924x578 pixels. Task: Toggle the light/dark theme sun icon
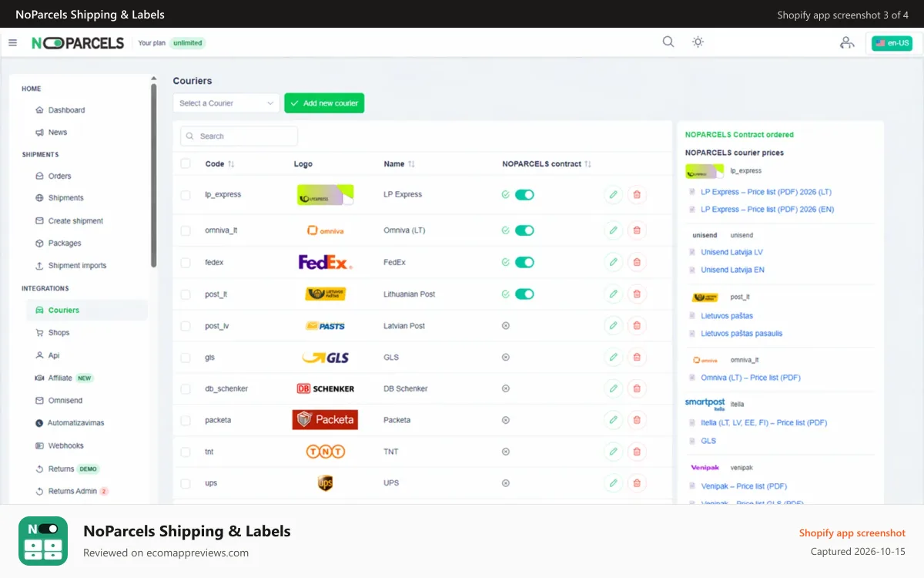(698, 42)
